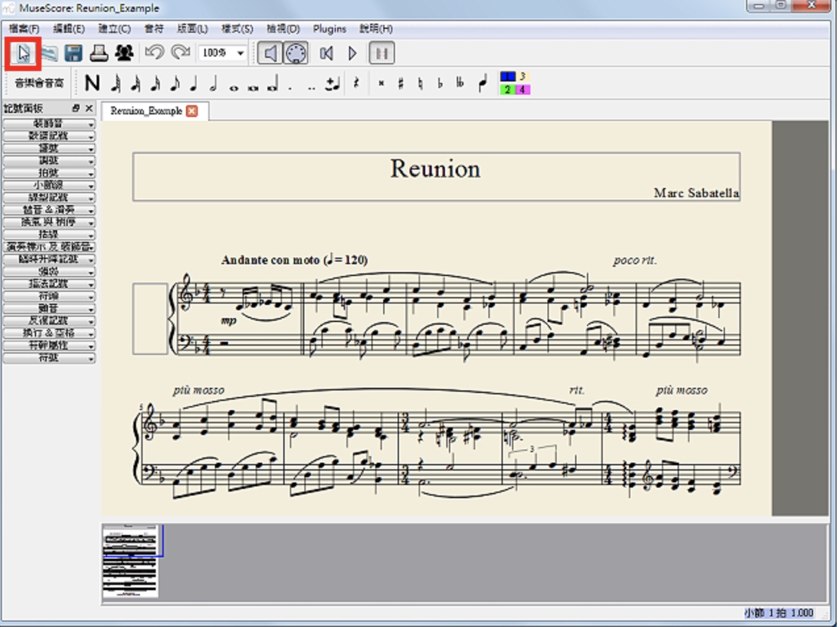Click the Redo arrow icon
Screen dimensions: 840x627
coord(180,53)
